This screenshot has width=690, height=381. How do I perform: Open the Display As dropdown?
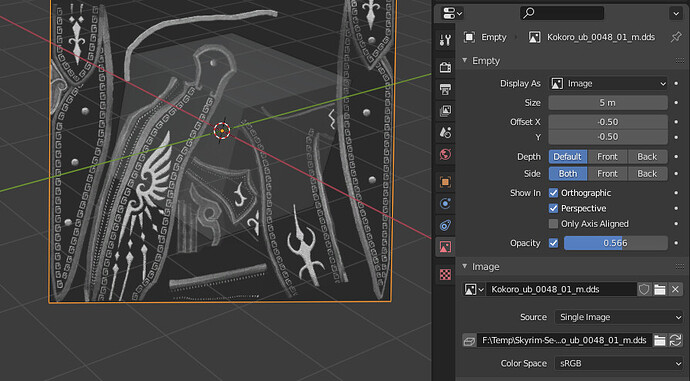(608, 83)
